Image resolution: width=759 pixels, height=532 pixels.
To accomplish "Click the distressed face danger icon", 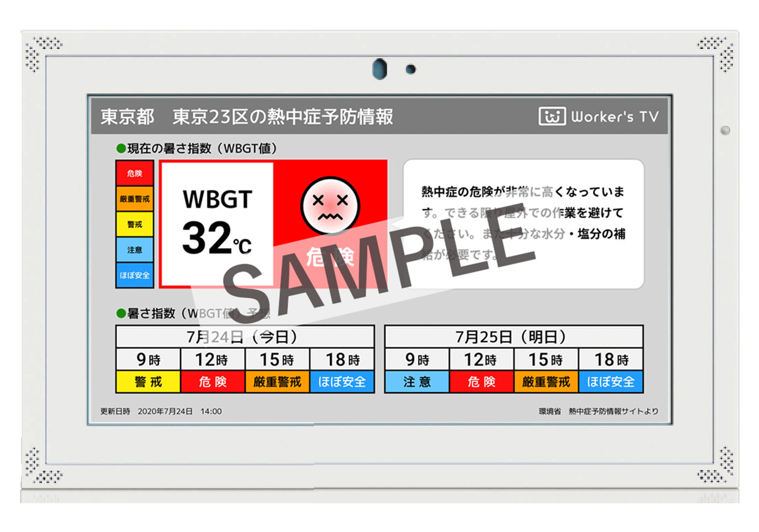I will pyautogui.click(x=330, y=206).
